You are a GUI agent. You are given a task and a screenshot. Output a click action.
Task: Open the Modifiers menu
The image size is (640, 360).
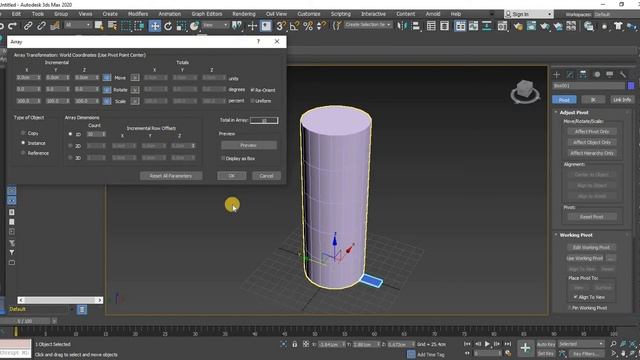pos(138,14)
